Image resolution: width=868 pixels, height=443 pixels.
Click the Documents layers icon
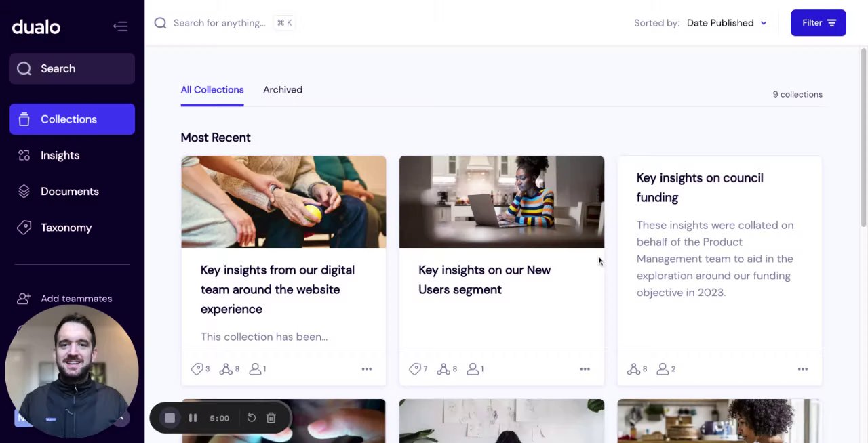coord(24,191)
